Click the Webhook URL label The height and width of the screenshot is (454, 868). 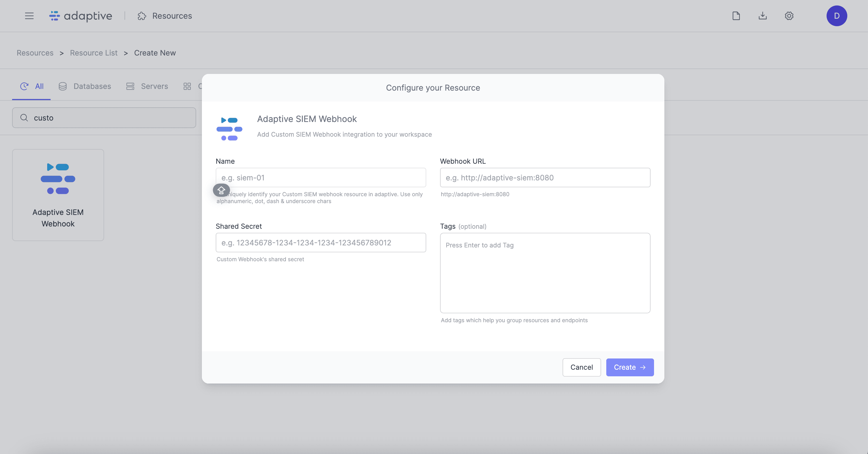[463, 161]
